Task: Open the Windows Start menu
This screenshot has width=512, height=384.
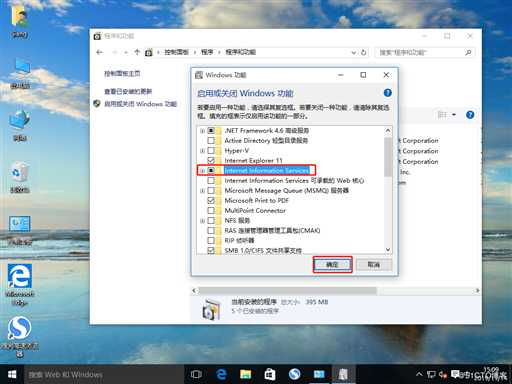Action: (12, 374)
